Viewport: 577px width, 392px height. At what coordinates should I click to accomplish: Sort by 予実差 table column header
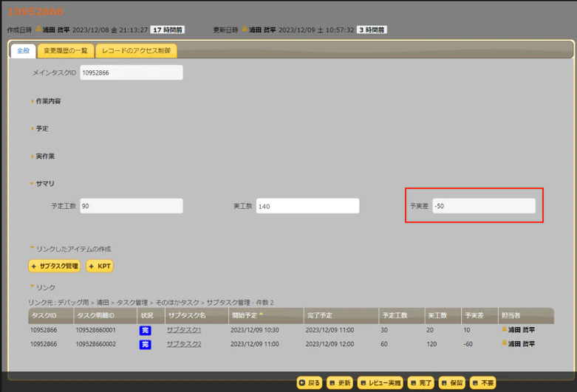(x=479, y=315)
